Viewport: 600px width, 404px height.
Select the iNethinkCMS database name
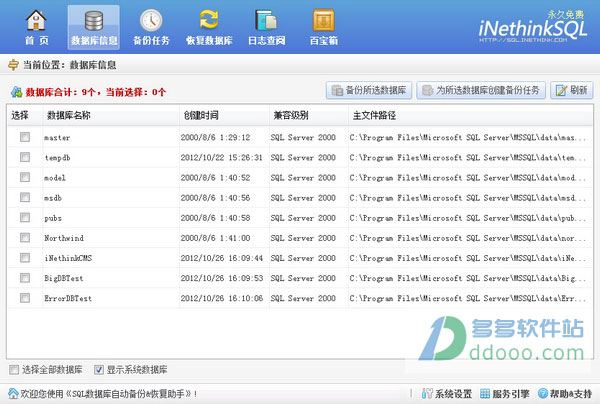(x=68, y=258)
